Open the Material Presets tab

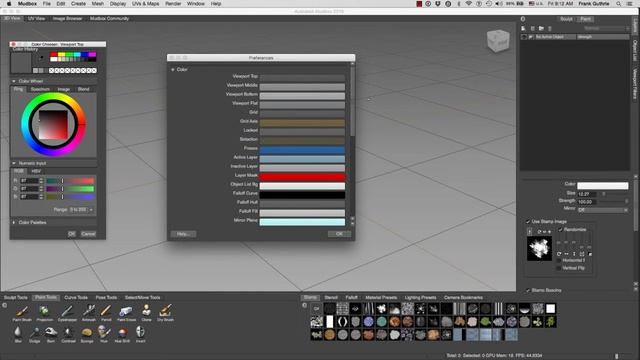381,298
